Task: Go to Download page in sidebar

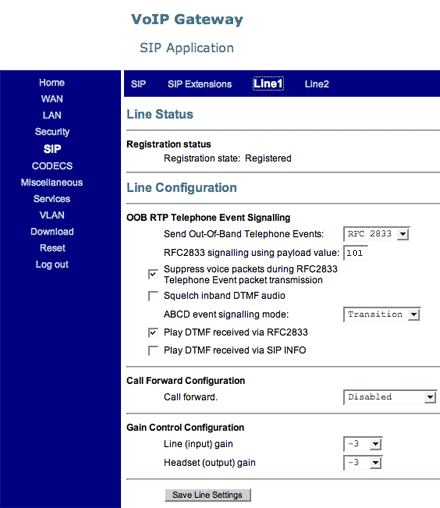Action: point(52,232)
